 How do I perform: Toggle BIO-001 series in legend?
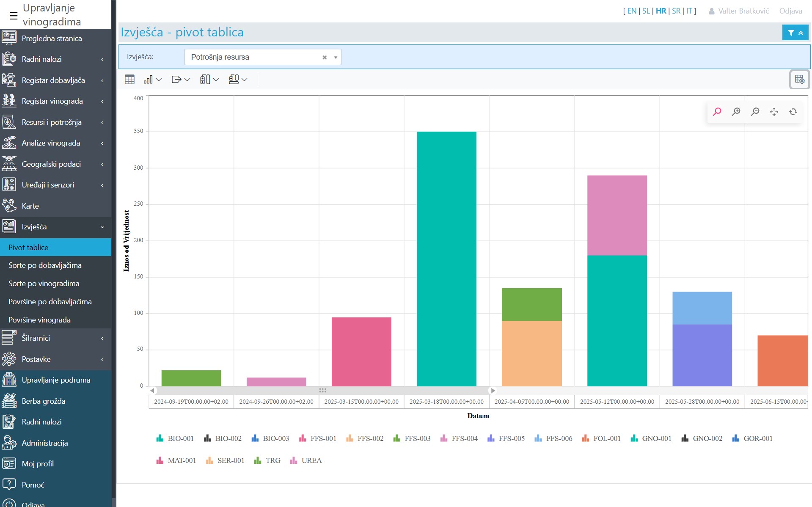click(175, 438)
